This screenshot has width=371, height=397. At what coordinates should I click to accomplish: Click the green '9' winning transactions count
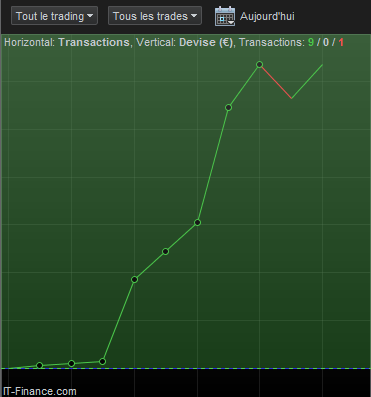[311, 42]
